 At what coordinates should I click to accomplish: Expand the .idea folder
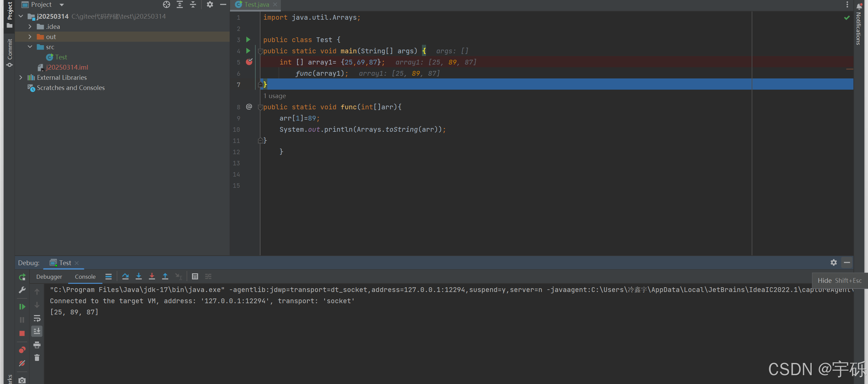[30, 26]
